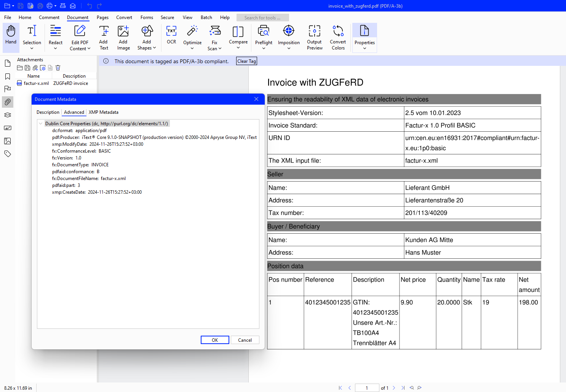Open the Attachments panel icon in sidebar
Screen dimensions: 566x392
point(8,102)
